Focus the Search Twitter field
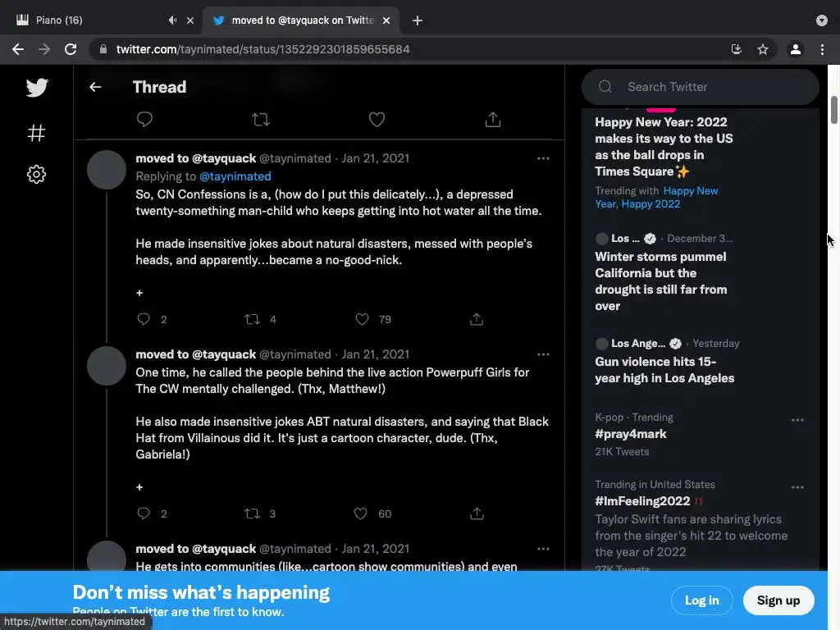Screen dimensions: 840x630 coord(705,87)
